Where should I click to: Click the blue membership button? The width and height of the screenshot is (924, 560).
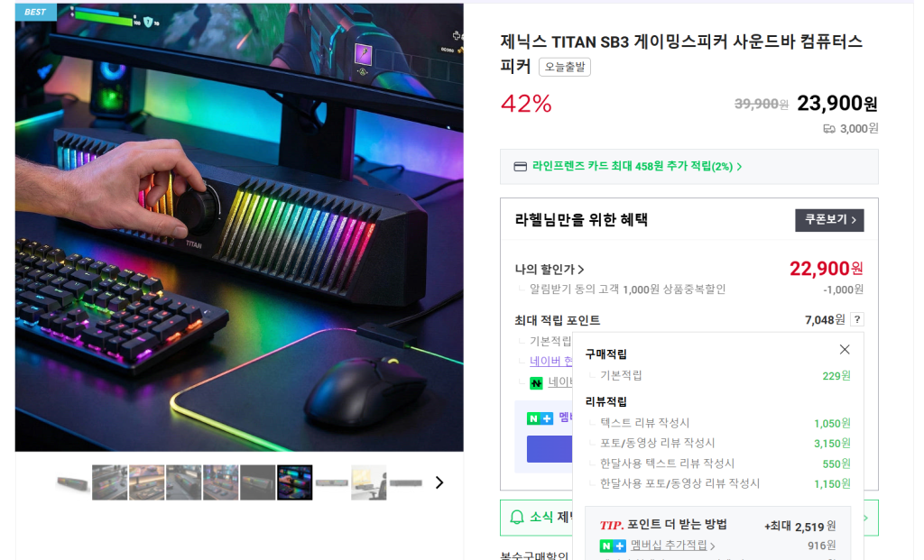pyautogui.click(x=550, y=449)
